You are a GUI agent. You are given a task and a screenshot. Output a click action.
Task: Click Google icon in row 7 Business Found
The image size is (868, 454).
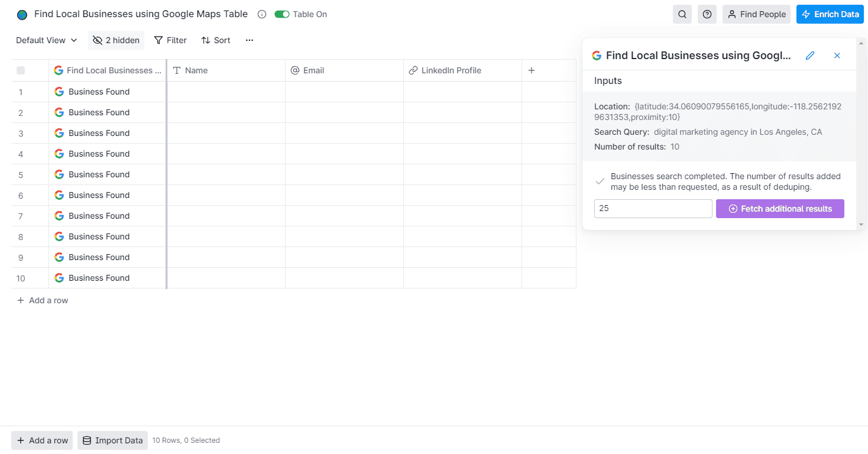pos(59,216)
